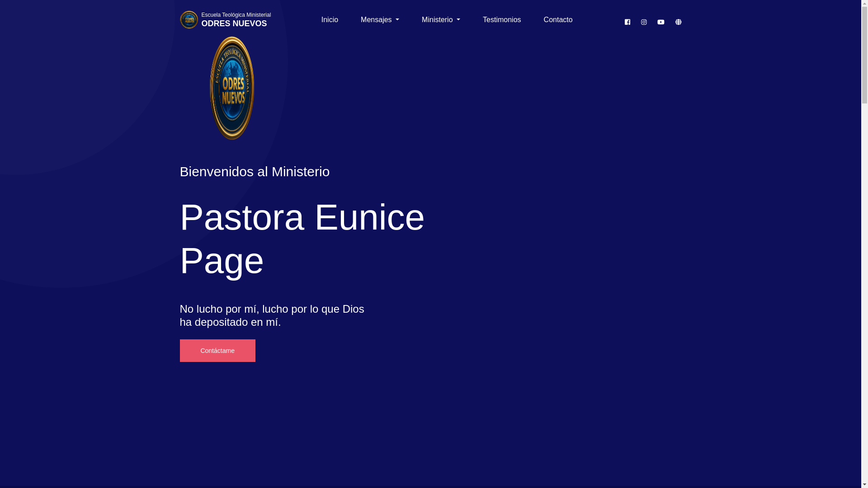868x488 pixels.
Task: Click the Contáctame button
Action: 217,351
